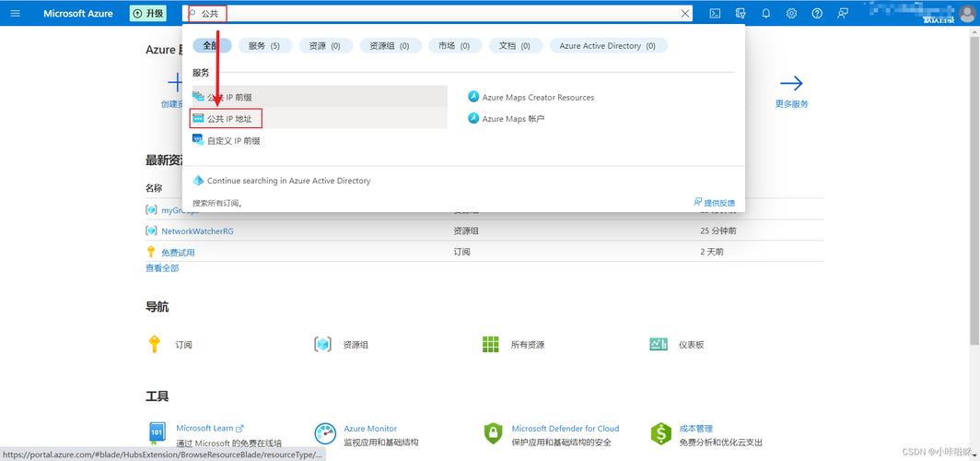Open the directory and subscription filter icon
Viewport: 980px width, 461px height.
point(741,13)
